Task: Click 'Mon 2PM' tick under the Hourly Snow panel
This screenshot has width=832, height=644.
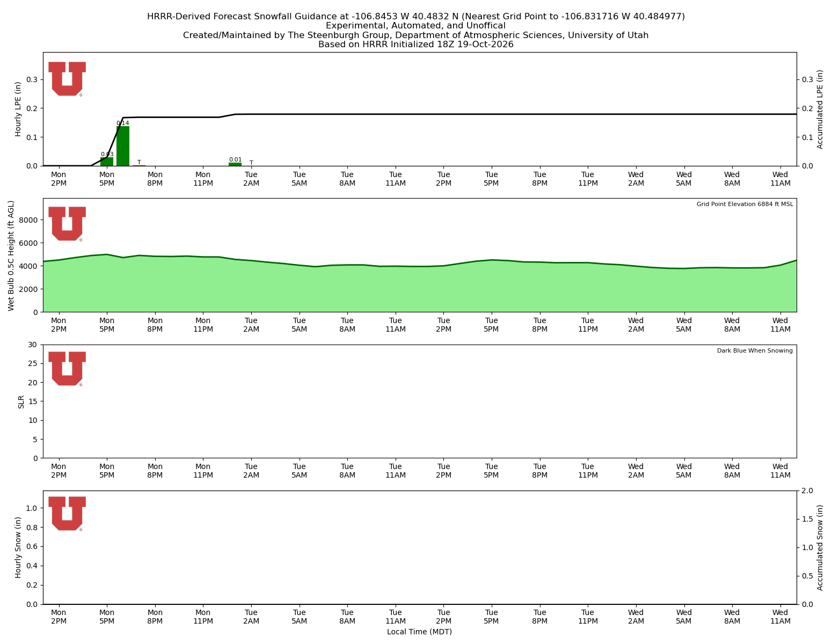Action: (x=59, y=617)
